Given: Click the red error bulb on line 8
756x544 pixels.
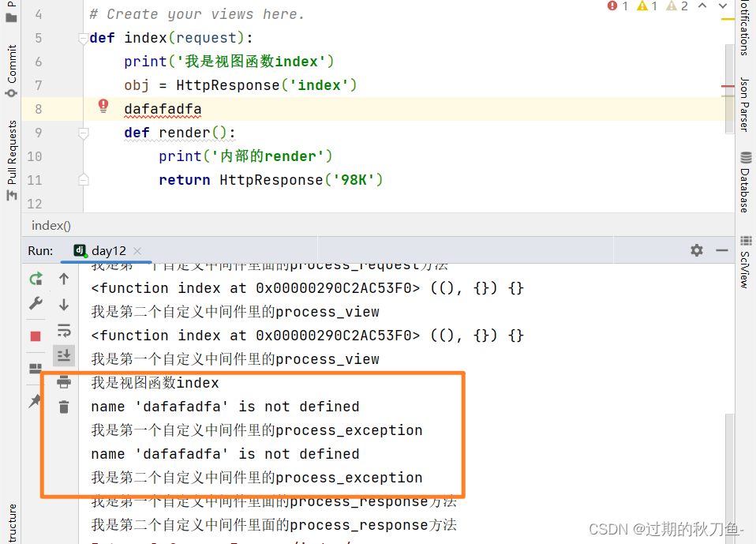Looking at the screenshot, I should 103,106.
